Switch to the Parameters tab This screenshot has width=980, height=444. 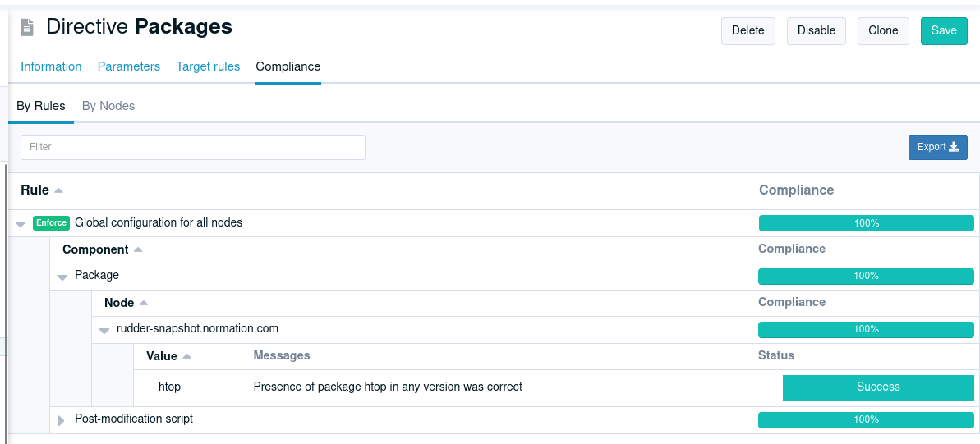[129, 66]
